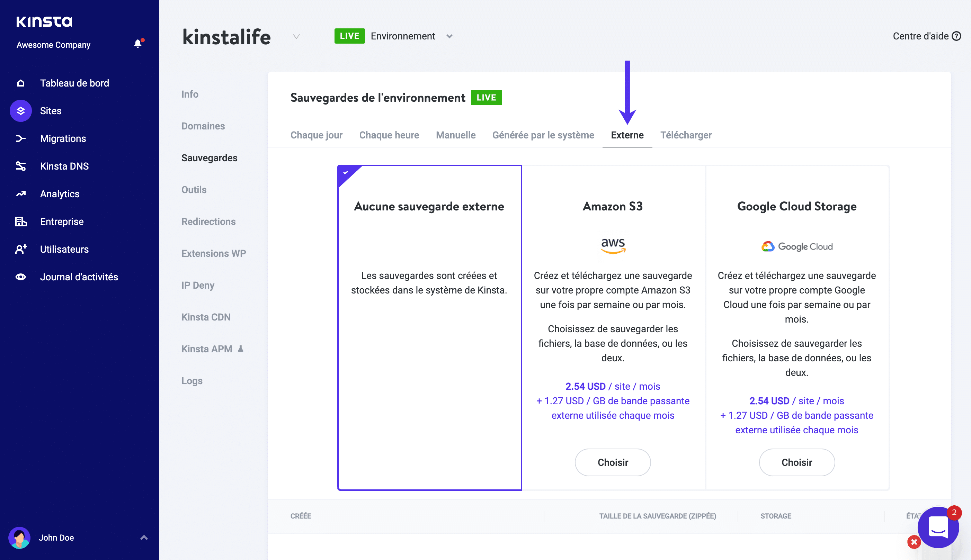Open the Intercom chat bubble

point(939,527)
